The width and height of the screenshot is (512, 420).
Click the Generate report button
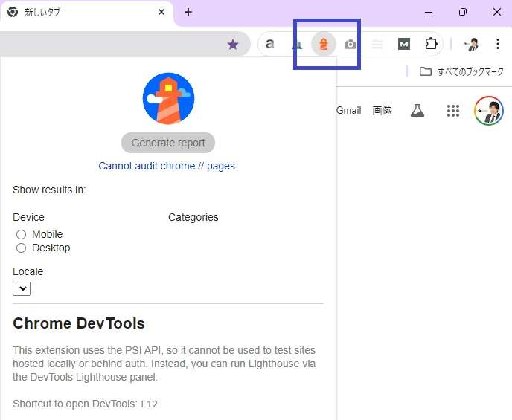click(168, 143)
